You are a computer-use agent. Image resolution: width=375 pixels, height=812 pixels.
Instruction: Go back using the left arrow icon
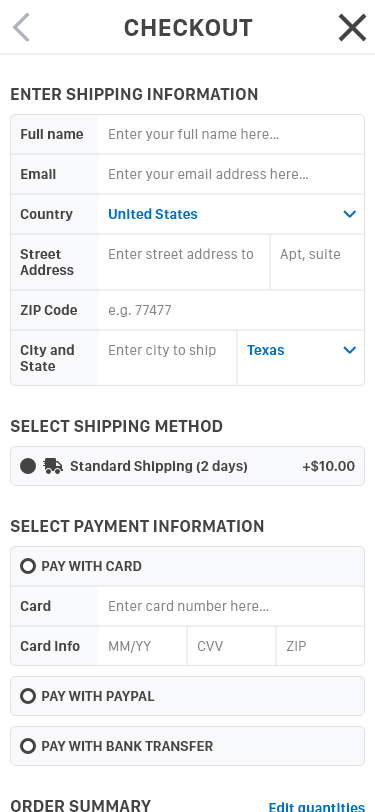click(21, 27)
